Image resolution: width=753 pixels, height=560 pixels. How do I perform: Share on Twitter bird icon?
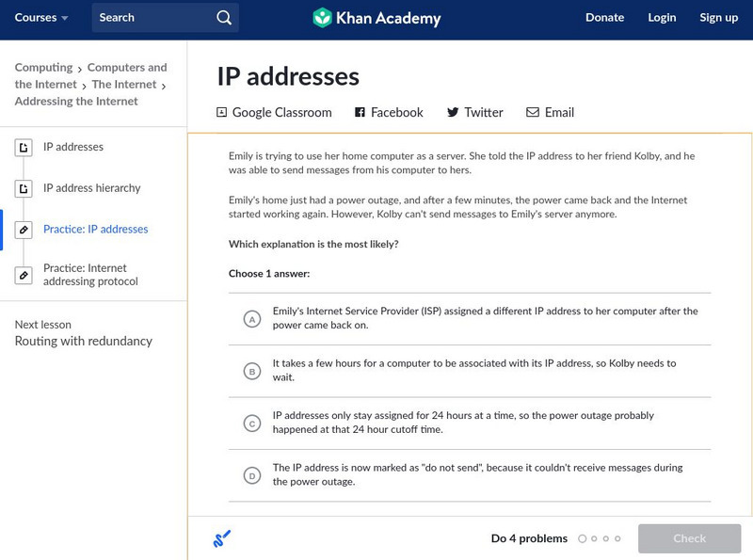pyautogui.click(x=453, y=112)
